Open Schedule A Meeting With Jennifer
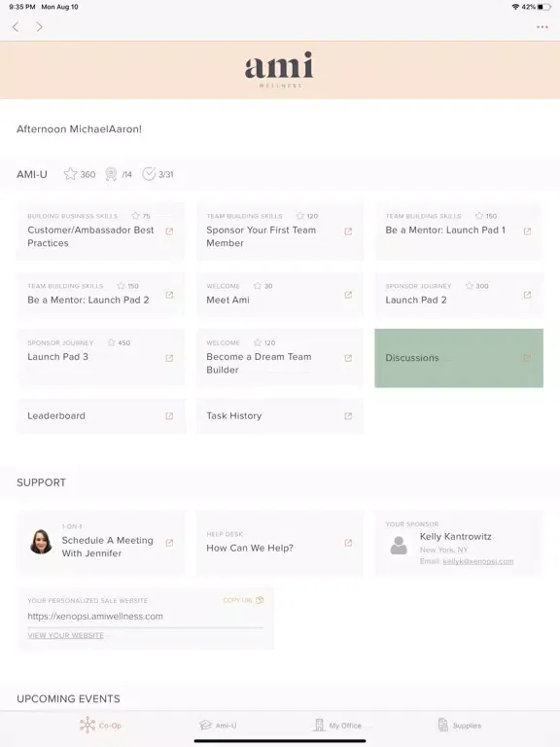560x747 pixels. (x=100, y=543)
